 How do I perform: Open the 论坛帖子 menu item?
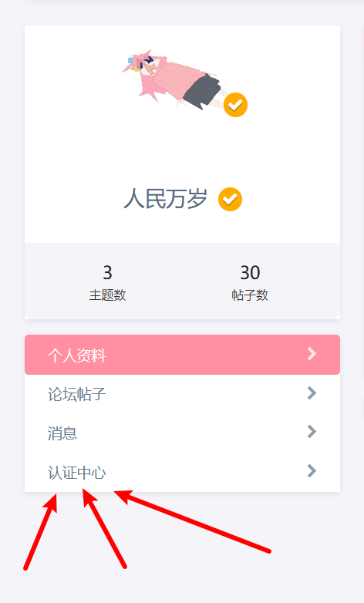[x=182, y=394]
